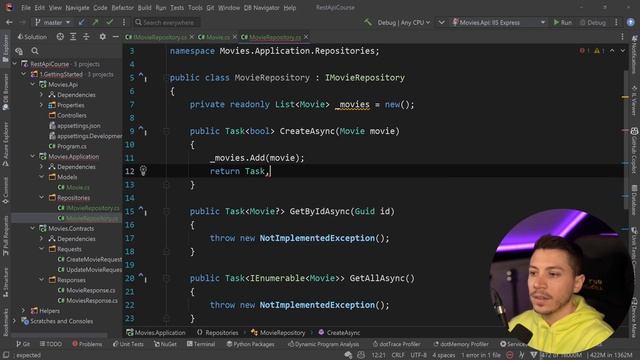Click the lightbulb quick-fix icon on line 12
The height and width of the screenshot is (360, 640).
pos(143,171)
